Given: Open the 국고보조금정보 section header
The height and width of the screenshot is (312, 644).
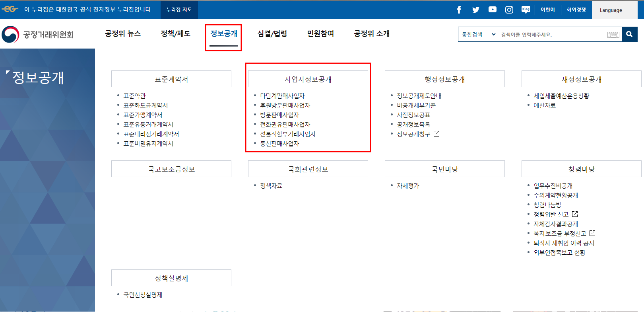Looking at the screenshot, I should click(x=171, y=169).
